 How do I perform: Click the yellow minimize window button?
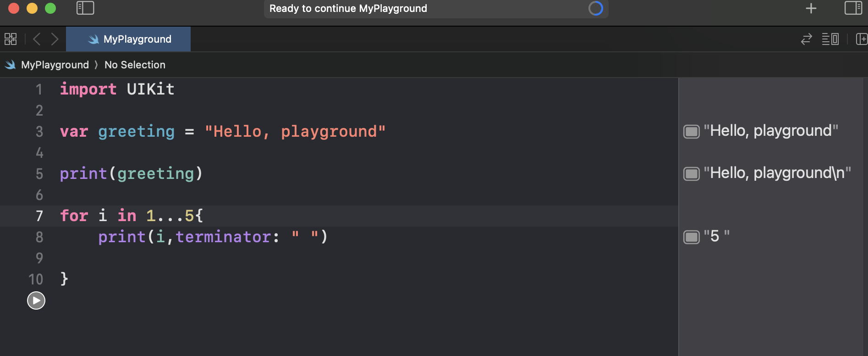click(32, 8)
